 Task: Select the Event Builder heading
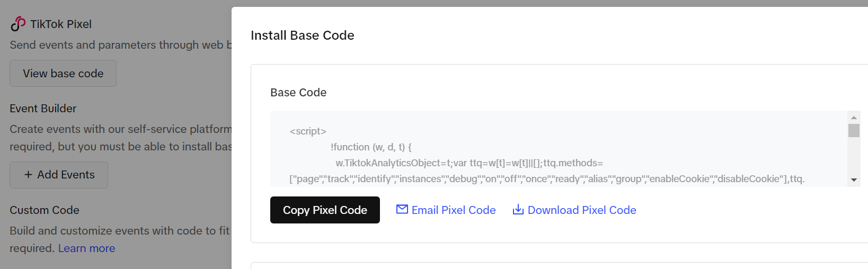[43, 109]
